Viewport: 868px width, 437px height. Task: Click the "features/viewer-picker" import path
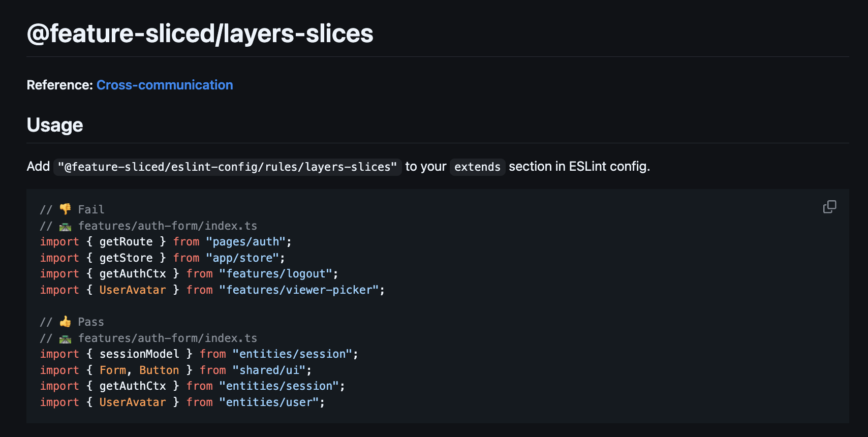(x=299, y=290)
